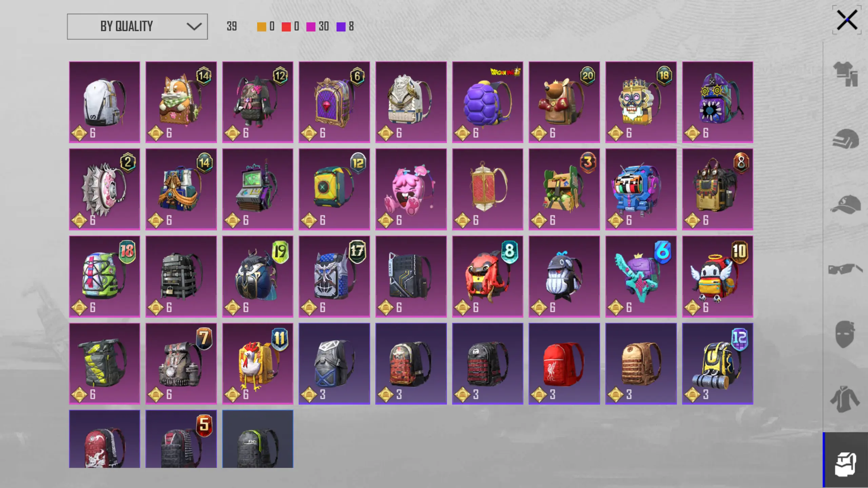Click the dropdown chevron arrow beside By Quality
Screen dimensions: 868x488
click(x=194, y=26)
